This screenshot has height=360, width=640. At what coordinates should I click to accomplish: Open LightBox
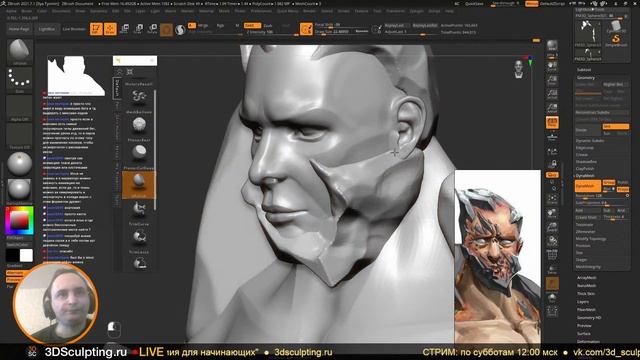47,29
